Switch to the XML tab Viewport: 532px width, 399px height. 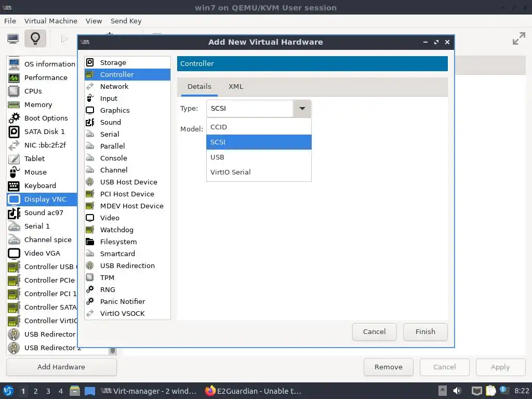(236, 87)
